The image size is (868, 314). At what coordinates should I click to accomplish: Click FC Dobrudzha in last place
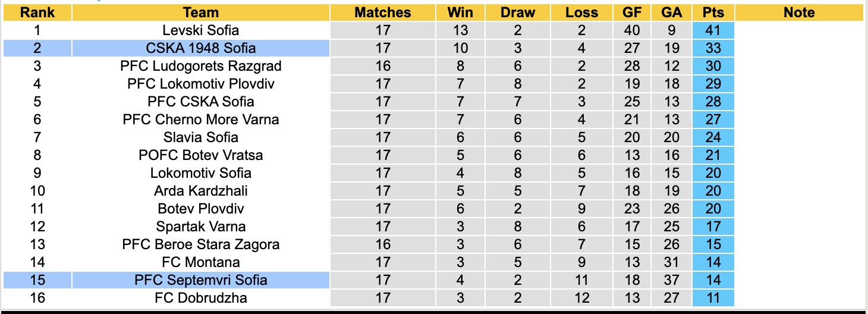pos(201,298)
